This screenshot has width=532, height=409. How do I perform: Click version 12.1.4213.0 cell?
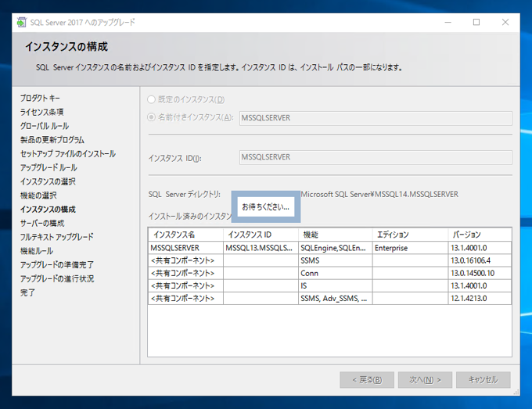(480, 298)
